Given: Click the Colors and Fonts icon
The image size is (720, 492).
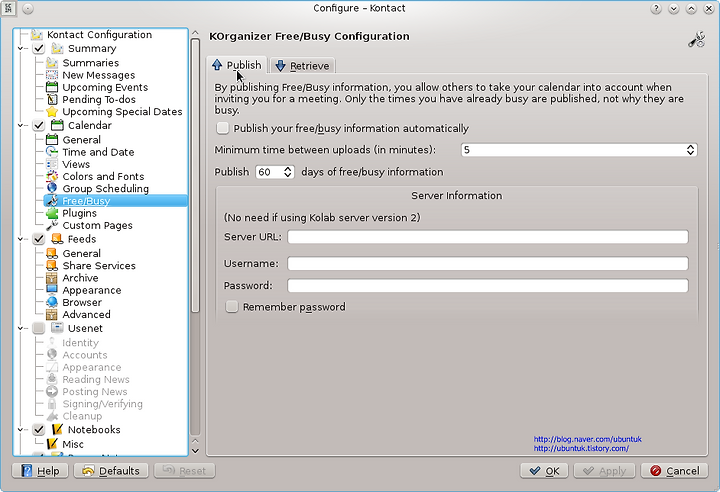Looking at the screenshot, I should (x=52, y=176).
